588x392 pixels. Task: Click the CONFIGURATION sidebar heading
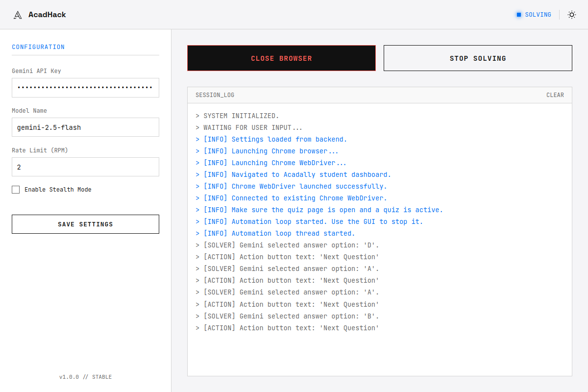38,47
